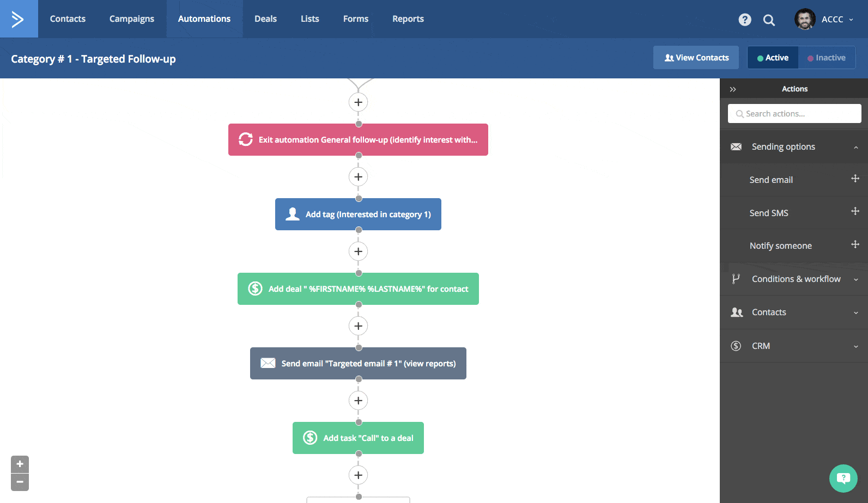The height and width of the screenshot is (503, 868).
Task: Collapse the Actions panel with double-chevron icon
Action: [733, 89]
